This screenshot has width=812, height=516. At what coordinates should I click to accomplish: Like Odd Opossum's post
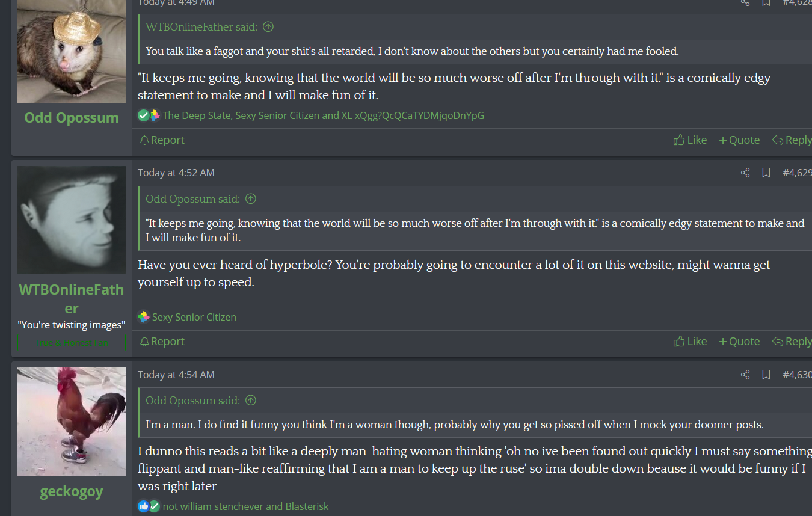(x=690, y=140)
